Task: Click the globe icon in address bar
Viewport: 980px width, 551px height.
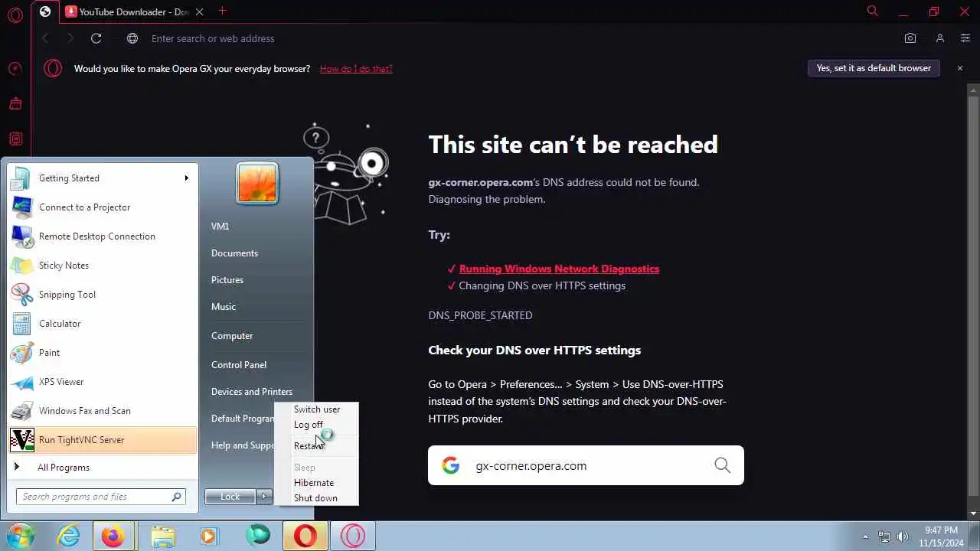Action: coord(132,38)
